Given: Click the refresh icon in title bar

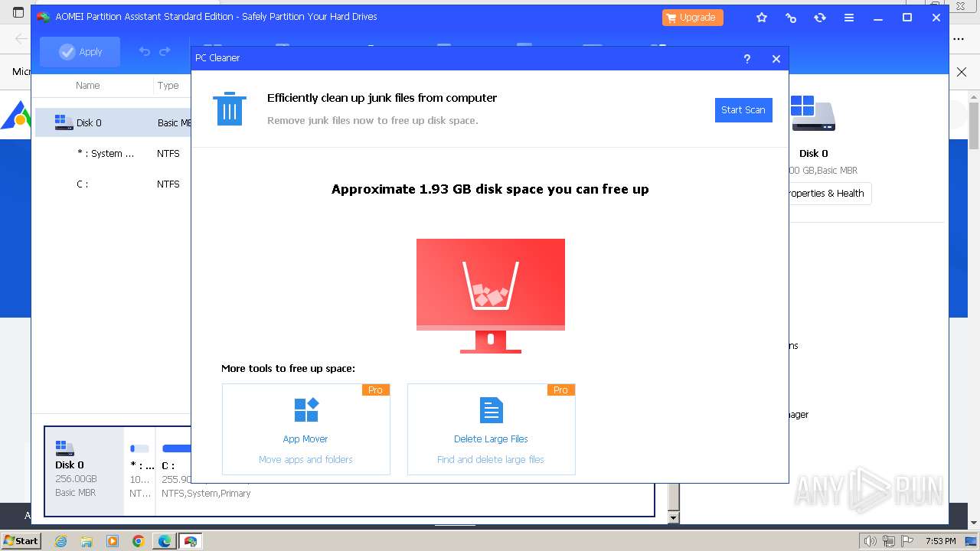Looking at the screenshot, I should [820, 18].
